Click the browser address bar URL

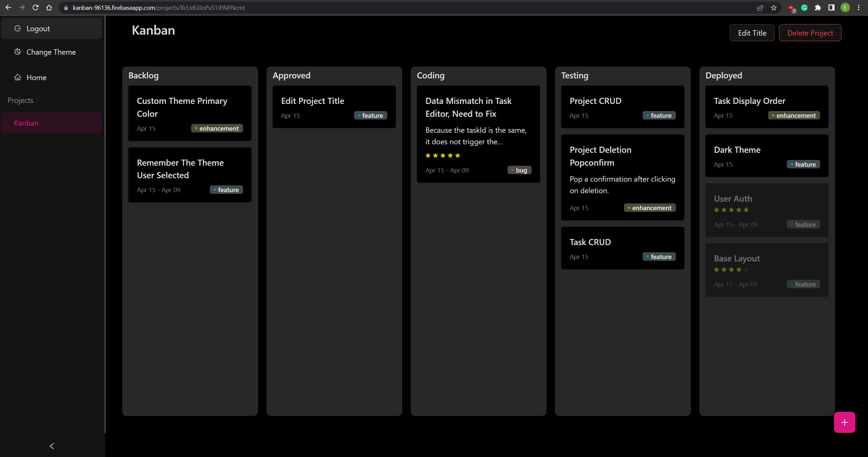159,7
